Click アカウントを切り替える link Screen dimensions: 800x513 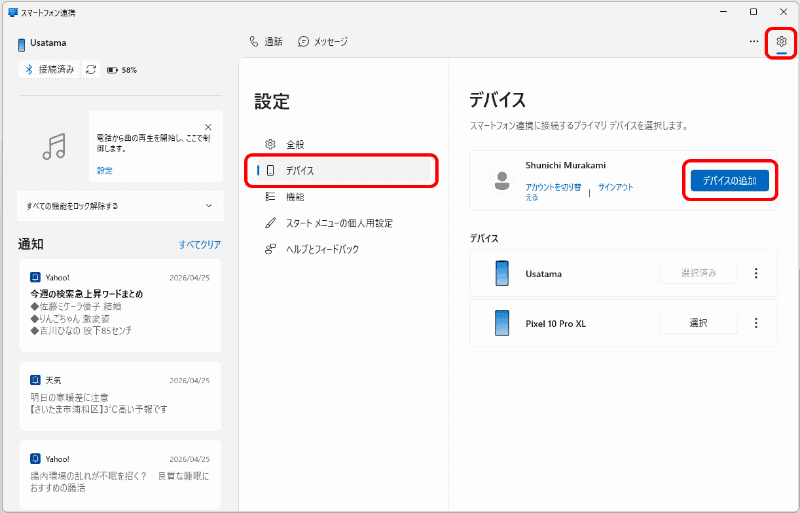(x=554, y=192)
